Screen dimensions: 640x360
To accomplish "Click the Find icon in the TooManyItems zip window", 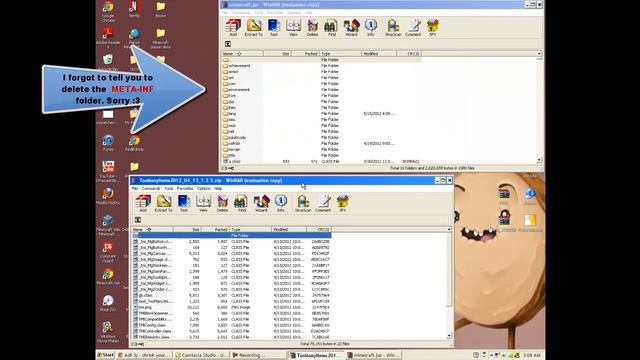I will [x=242, y=203].
